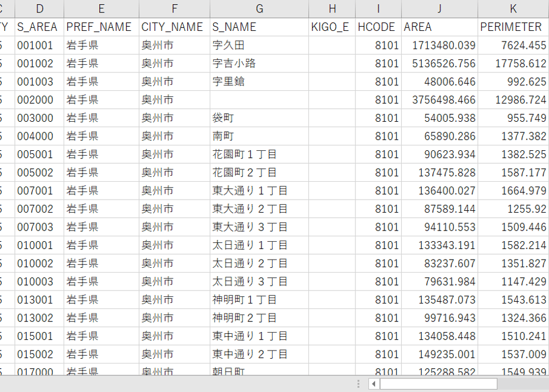Click AREA value 5136526.756

440,64
